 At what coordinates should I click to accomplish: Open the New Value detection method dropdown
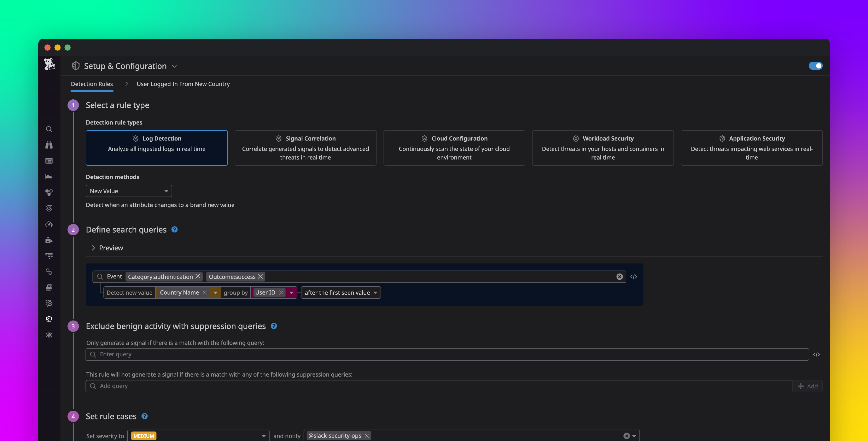tap(129, 191)
